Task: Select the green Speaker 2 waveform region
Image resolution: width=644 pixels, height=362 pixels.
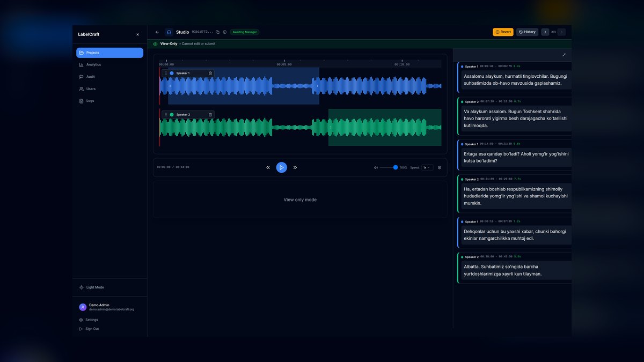Action: [385, 127]
